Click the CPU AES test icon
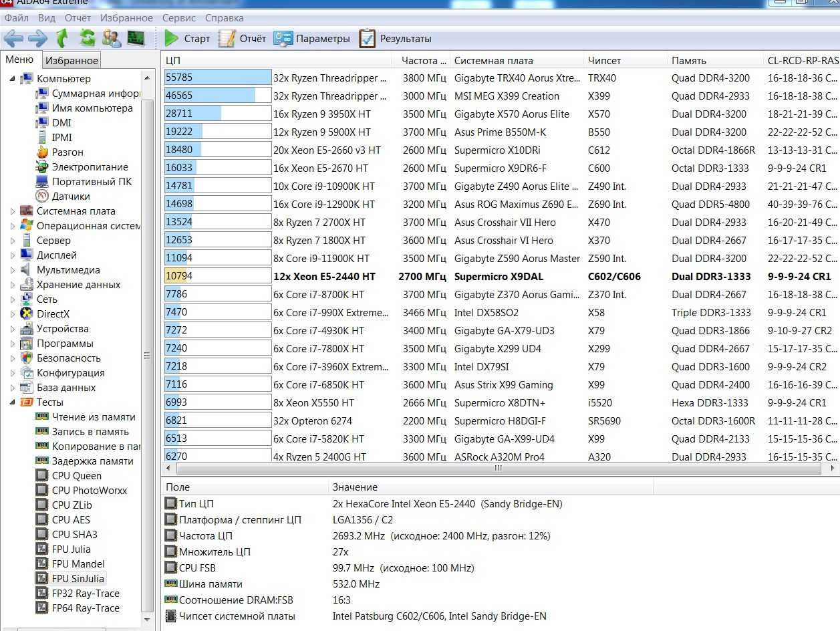This screenshot has width=840, height=631. pyautogui.click(x=42, y=520)
